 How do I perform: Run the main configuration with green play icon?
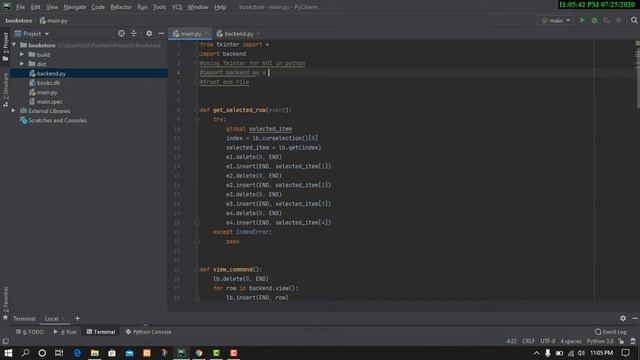pos(582,20)
